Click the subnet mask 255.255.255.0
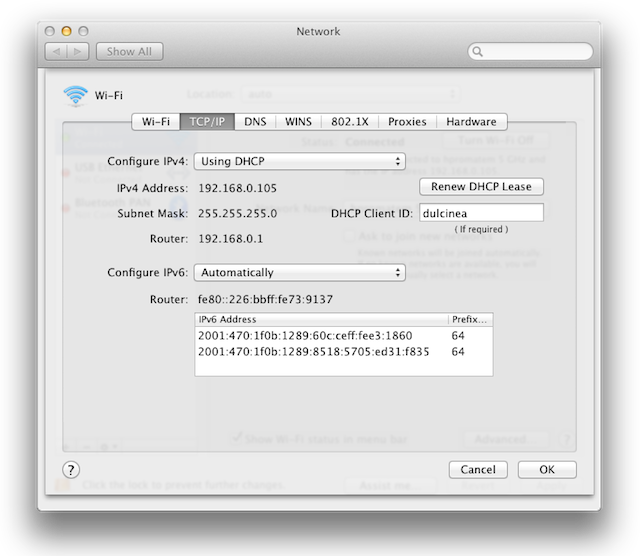 click(238, 214)
